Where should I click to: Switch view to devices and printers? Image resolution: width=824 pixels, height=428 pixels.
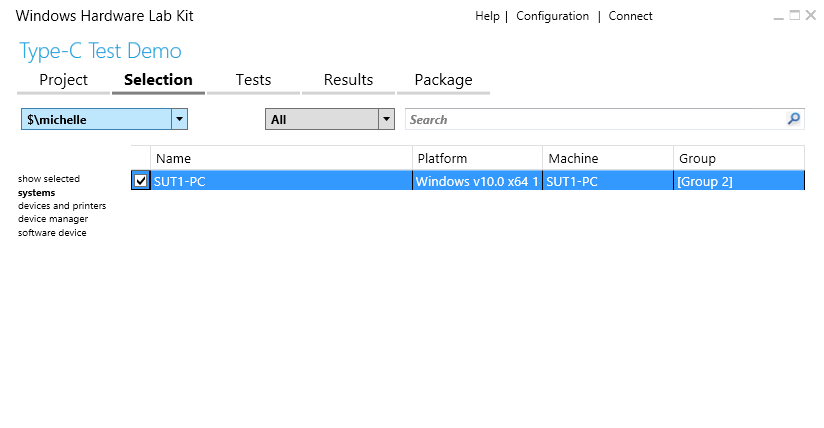tap(62, 206)
